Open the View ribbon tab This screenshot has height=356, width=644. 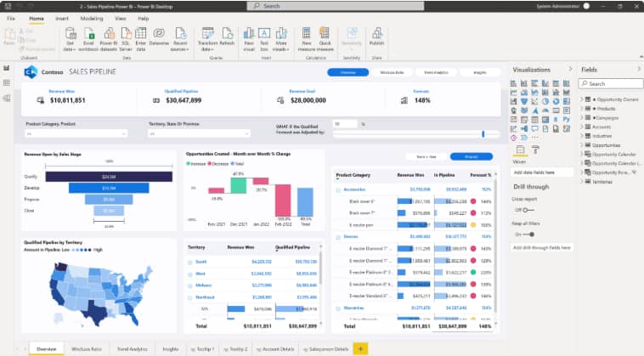(121, 19)
